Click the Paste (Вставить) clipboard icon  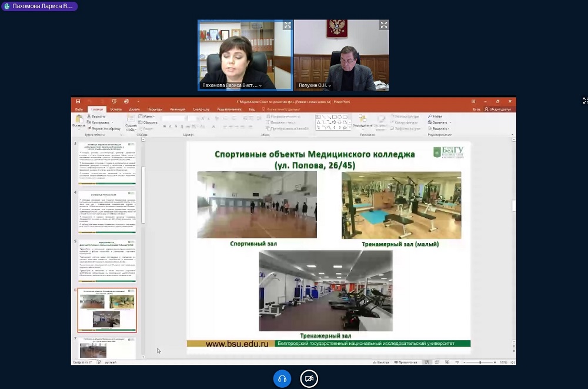coord(78,121)
